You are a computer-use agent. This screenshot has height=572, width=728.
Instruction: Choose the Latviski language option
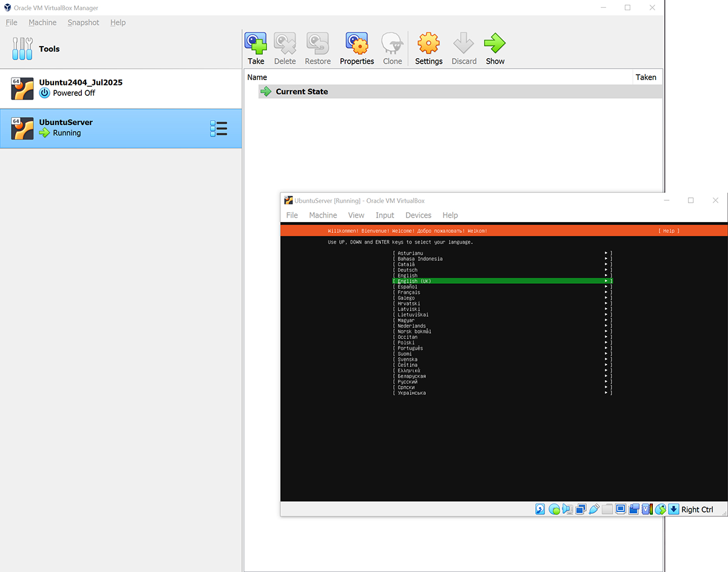[502, 309]
